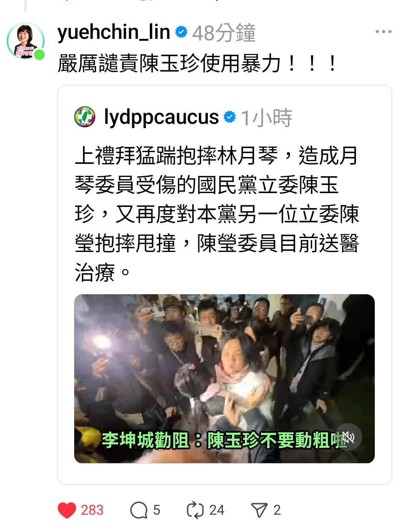Tap lydppcaucus's blue verified badge
The image size is (409, 532).
point(229,117)
